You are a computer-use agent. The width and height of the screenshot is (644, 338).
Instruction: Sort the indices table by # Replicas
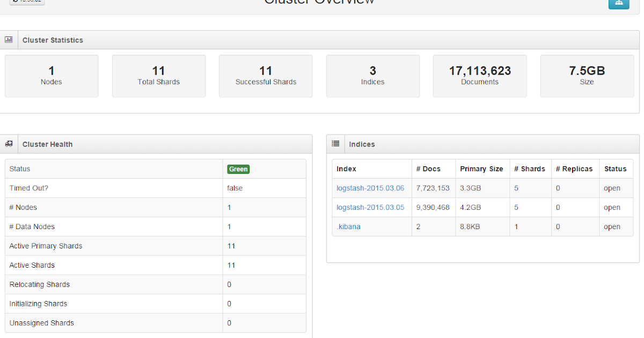pos(574,168)
